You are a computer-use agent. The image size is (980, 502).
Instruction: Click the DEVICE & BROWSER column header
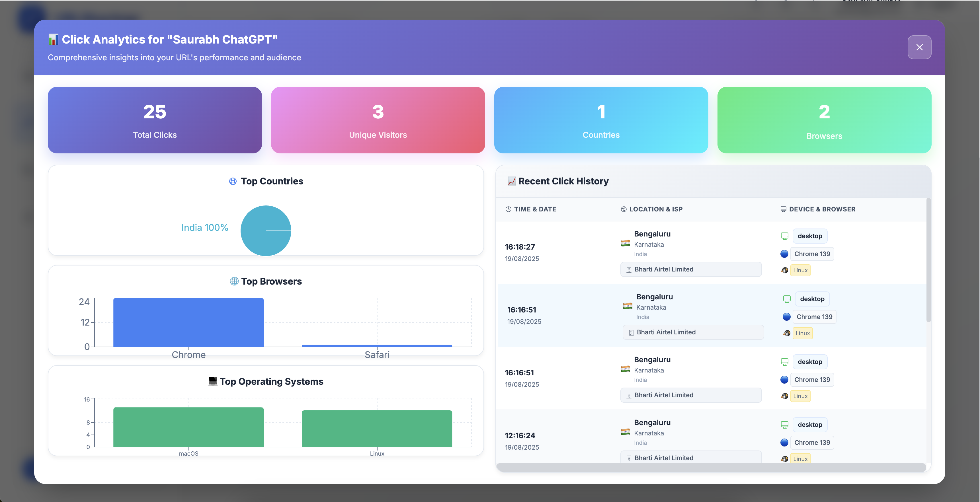[818, 209]
